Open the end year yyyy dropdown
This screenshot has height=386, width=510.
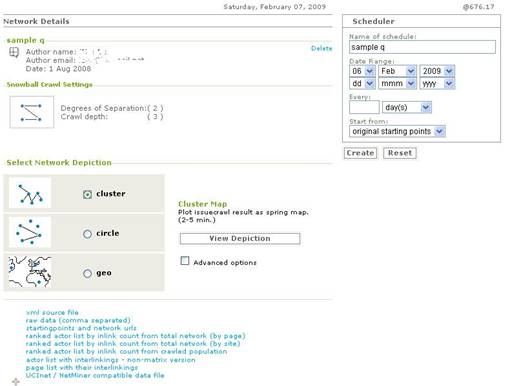pos(437,83)
